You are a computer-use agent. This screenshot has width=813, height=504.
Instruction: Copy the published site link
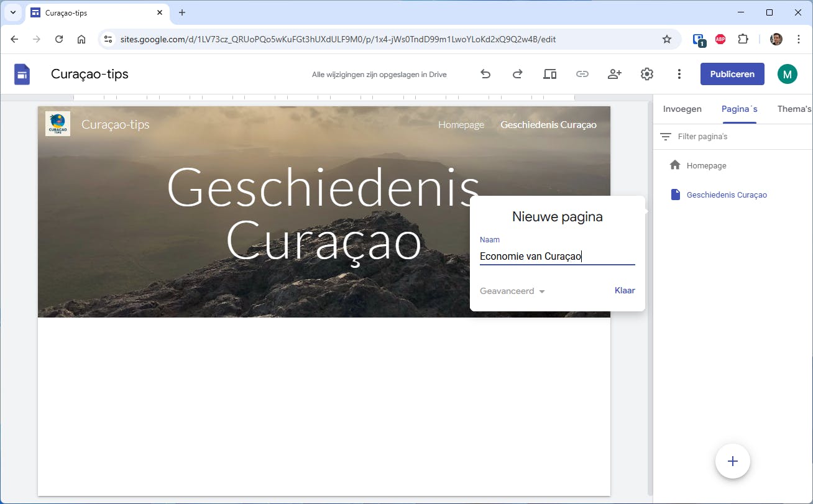point(582,74)
